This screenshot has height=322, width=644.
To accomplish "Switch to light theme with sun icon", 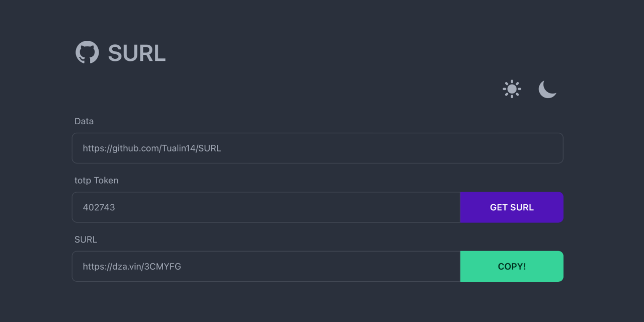I will point(512,89).
